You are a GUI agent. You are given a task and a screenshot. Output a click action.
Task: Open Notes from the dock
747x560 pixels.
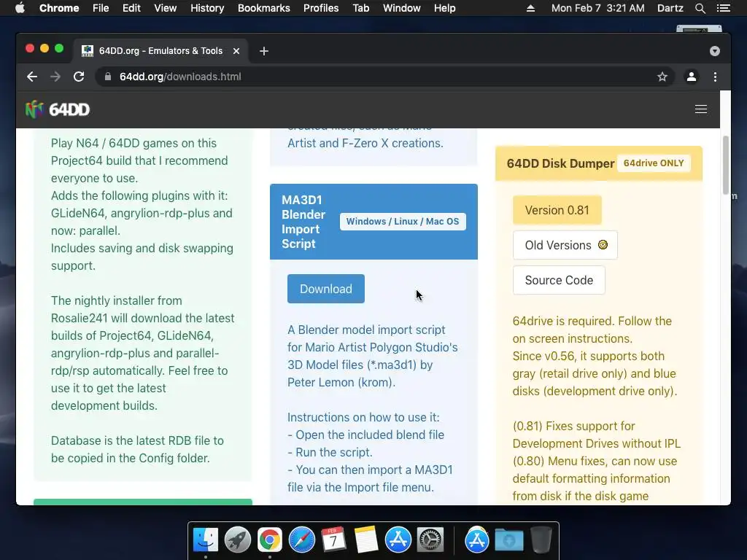[x=366, y=540]
